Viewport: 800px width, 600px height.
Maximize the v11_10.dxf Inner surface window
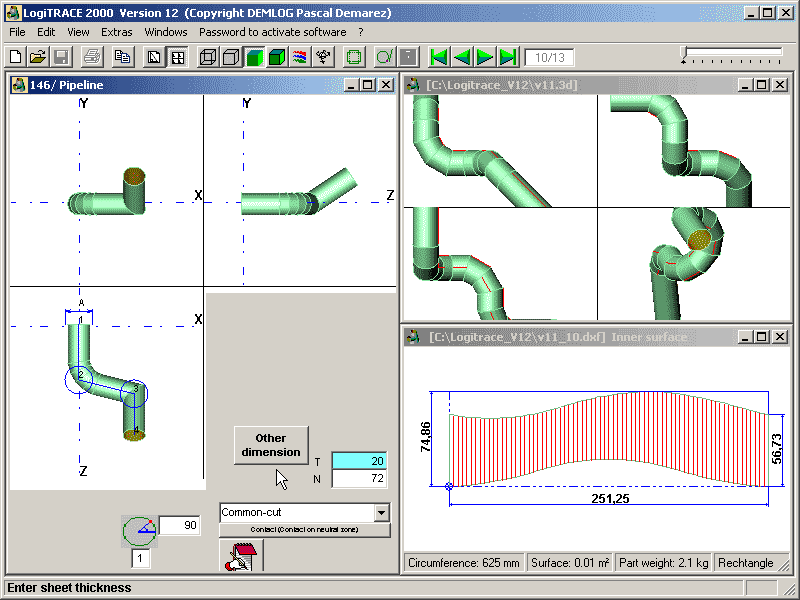[x=762, y=337]
